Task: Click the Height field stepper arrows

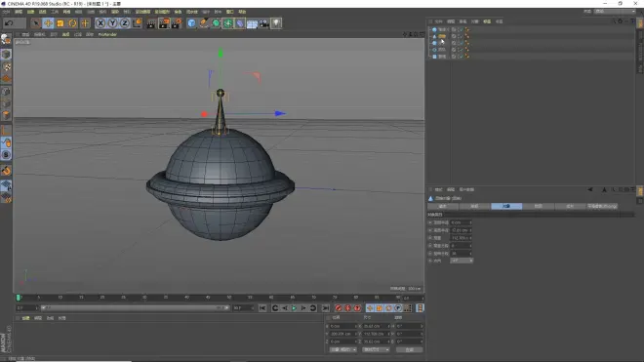Action: [470, 238]
